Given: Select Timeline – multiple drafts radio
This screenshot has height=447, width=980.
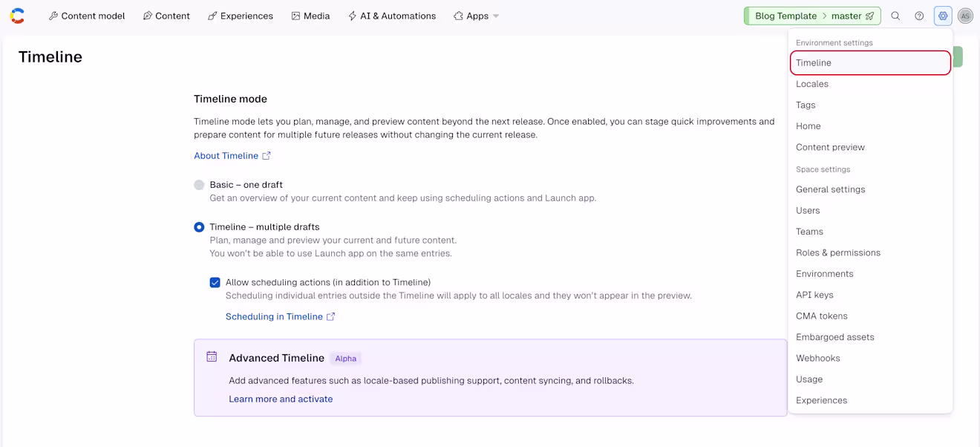Looking at the screenshot, I should coord(199,227).
